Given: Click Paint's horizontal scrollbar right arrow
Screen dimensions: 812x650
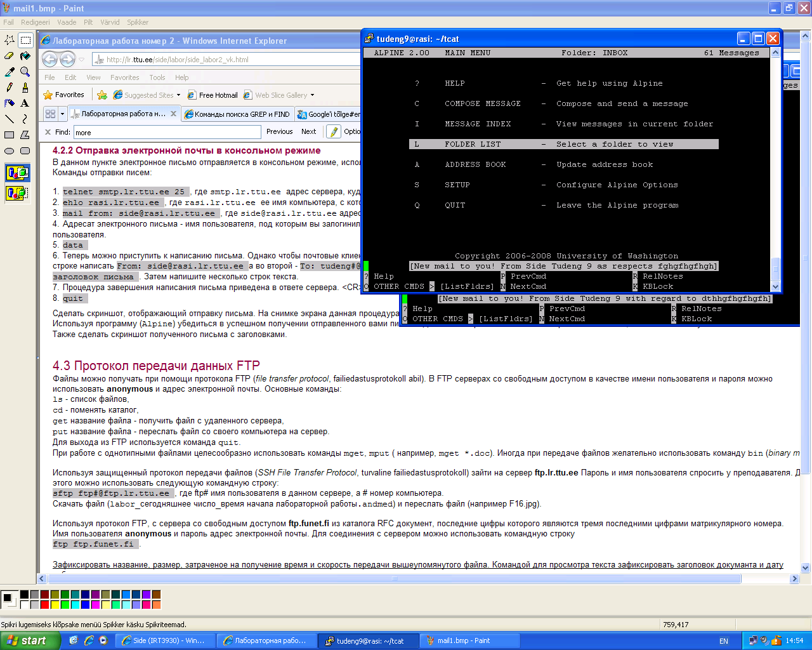Looking at the screenshot, I should pyautogui.click(x=794, y=579).
